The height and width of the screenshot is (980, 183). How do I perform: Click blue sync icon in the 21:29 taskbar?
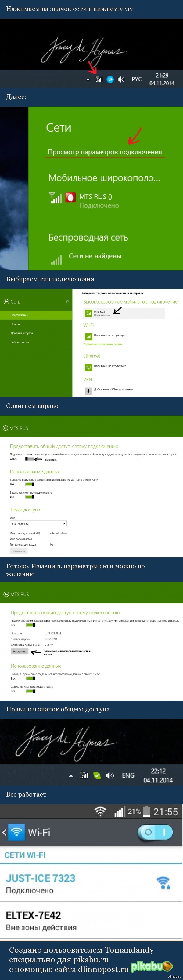(x=110, y=79)
